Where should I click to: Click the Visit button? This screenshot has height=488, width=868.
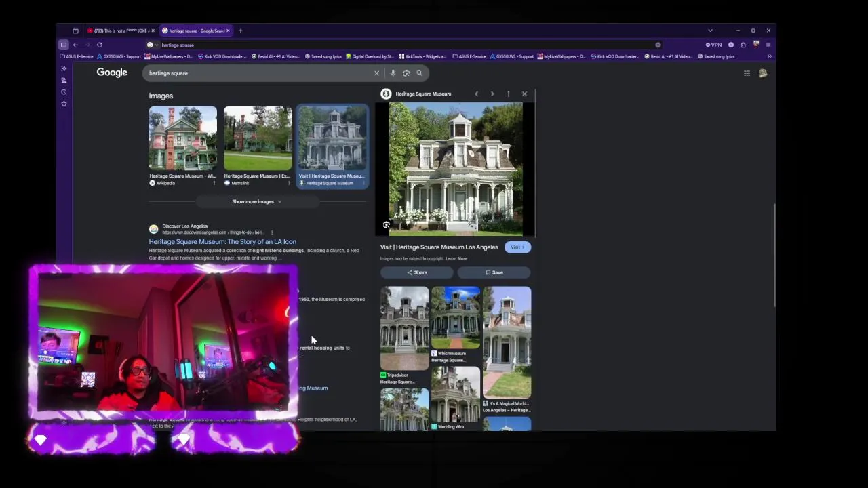517,247
